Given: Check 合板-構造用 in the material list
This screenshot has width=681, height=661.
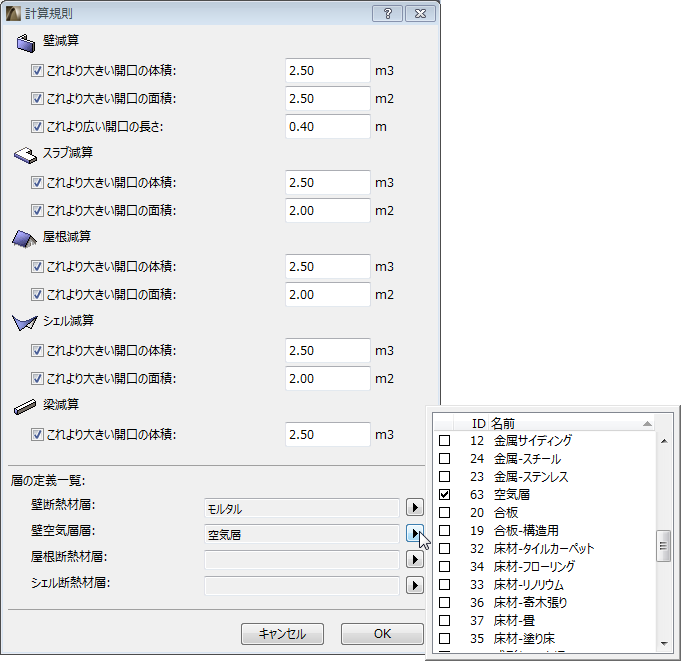Looking at the screenshot, I should 444,530.
